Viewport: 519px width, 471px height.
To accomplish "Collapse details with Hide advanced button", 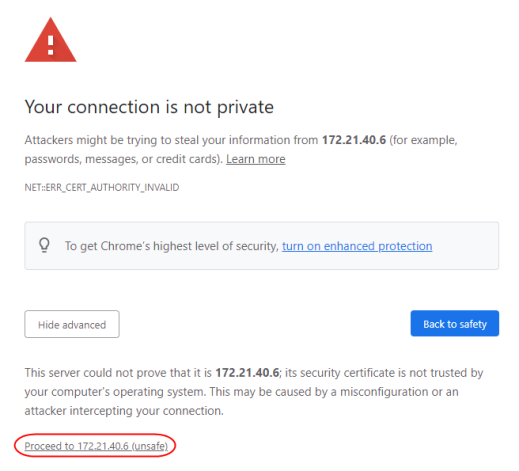I will click(x=72, y=324).
